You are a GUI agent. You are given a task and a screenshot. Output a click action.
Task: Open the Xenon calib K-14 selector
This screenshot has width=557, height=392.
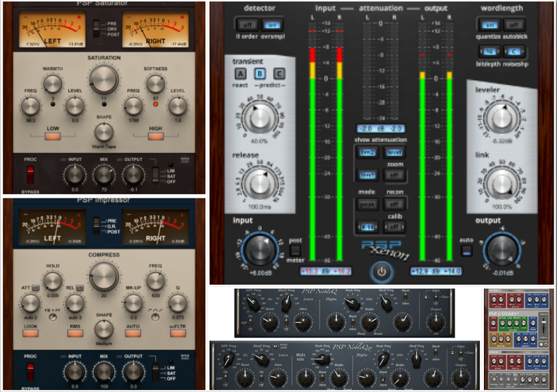click(x=368, y=227)
